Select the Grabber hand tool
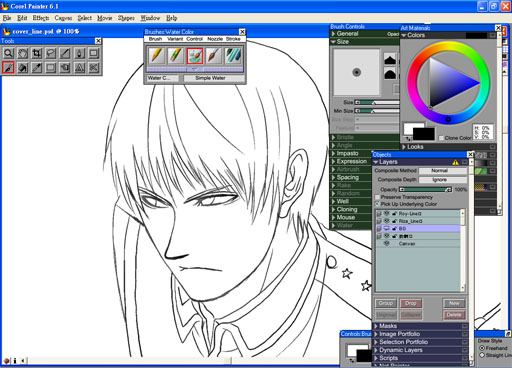The width and height of the screenshot is (512, 368). point(23,53)
